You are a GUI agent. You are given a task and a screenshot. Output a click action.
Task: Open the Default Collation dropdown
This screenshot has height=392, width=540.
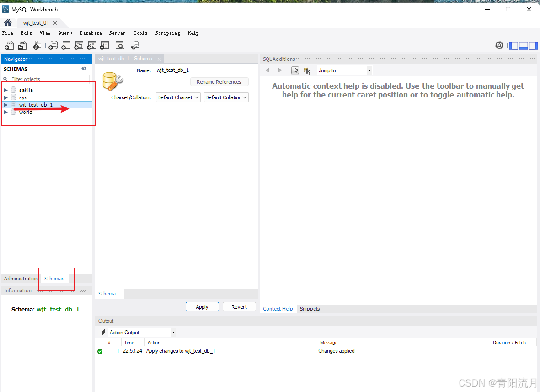(226, 97)
